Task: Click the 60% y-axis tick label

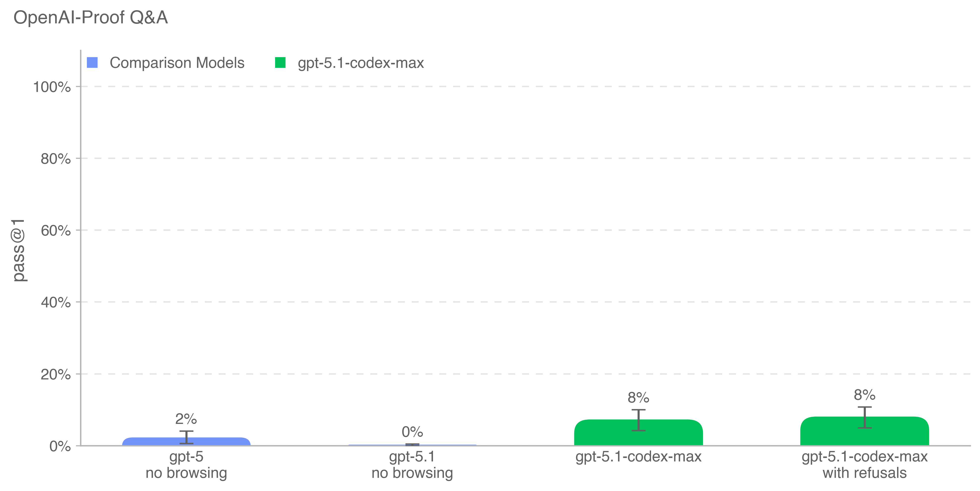Action: pyautogui.click(x=56, y=231)
